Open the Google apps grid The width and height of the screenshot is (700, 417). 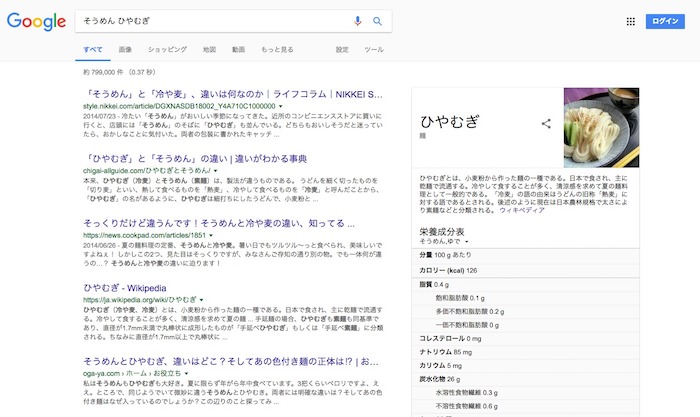click(631, 21)
